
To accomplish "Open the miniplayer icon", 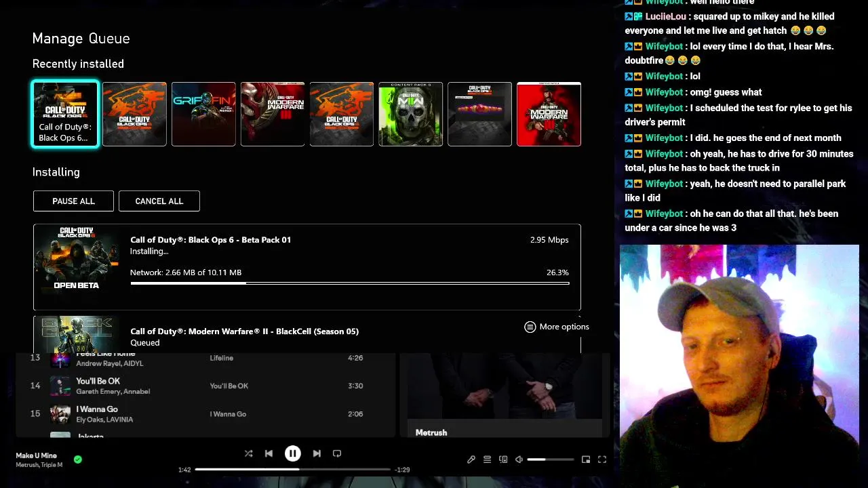I will [x=586, y=460].
